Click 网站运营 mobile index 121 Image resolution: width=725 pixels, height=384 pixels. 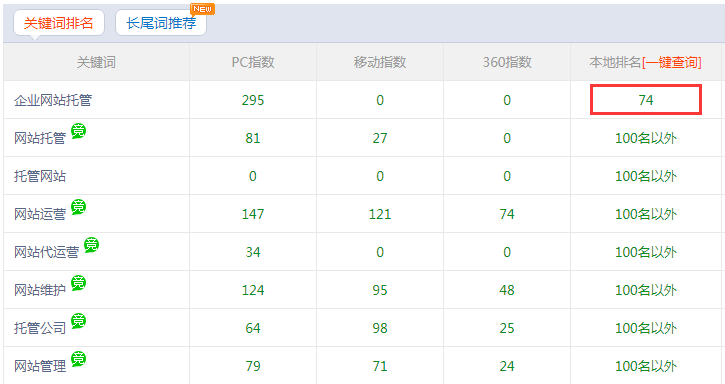click(x=380, y=214)
